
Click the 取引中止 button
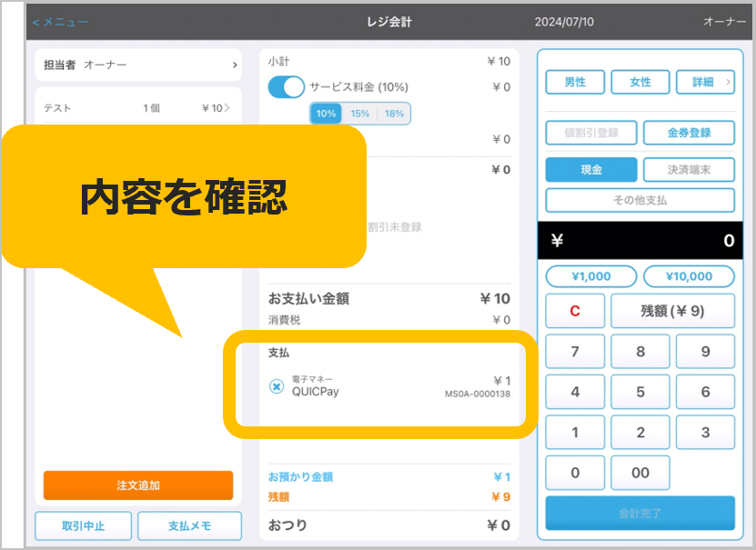(x=84, y=525)
